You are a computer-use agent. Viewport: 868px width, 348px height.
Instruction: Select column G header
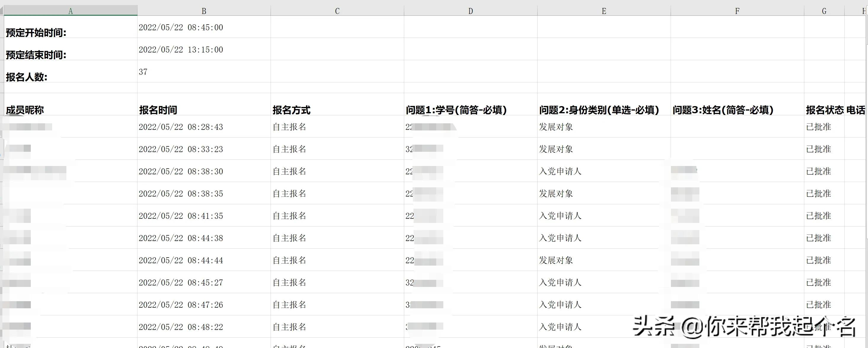click(824, 11)
